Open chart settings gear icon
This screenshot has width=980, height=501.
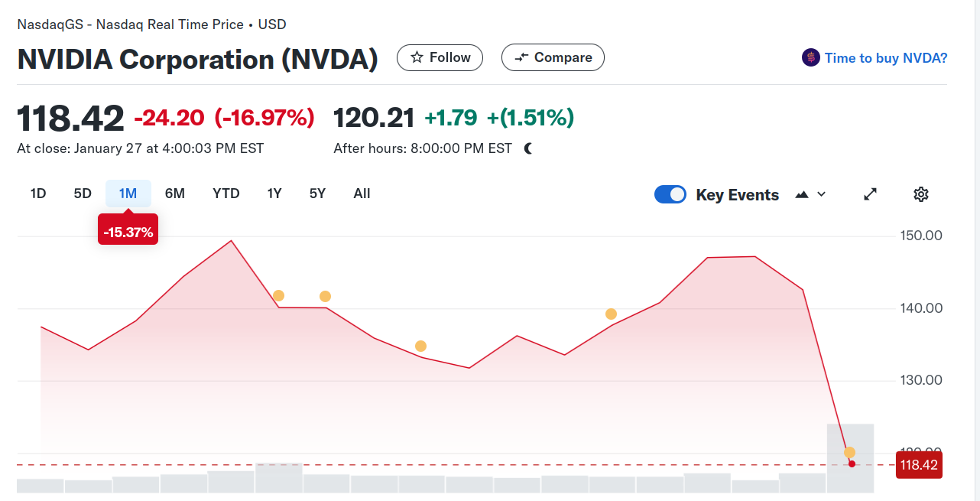(920, 194)
